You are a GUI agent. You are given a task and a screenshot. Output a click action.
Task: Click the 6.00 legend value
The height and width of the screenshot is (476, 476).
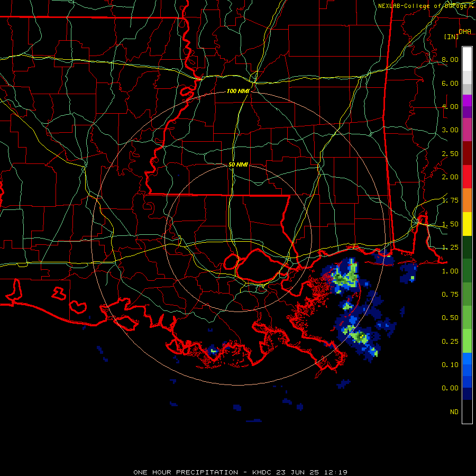[450, 83]
